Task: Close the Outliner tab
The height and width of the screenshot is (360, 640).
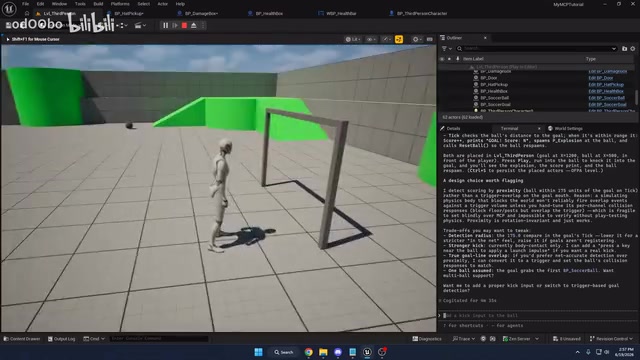Action: pos(485,38)
